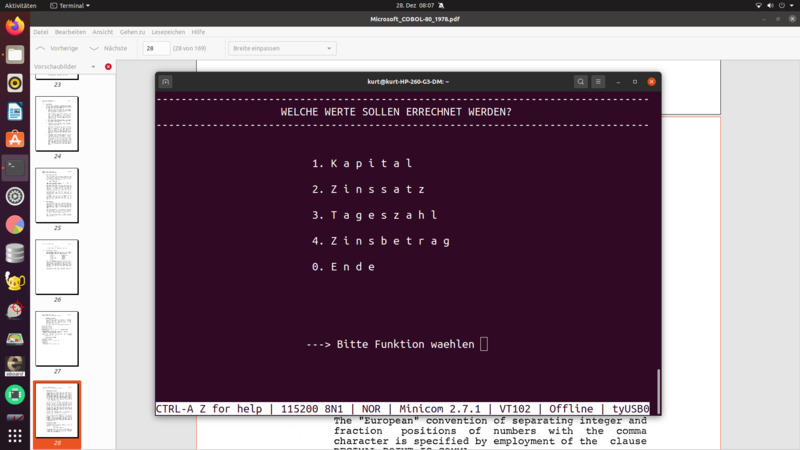Open the Ansicht menu
Screen dimensions: 800x450
[x=103, y=32]
